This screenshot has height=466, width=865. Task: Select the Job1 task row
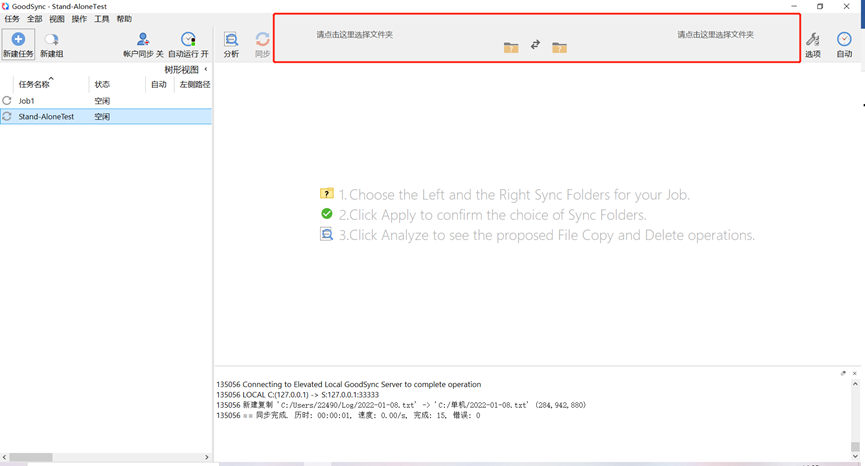coord(106,101)
